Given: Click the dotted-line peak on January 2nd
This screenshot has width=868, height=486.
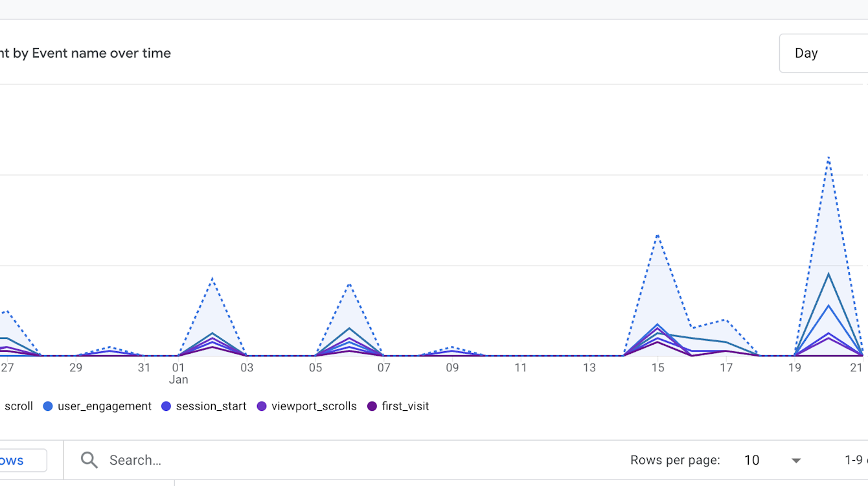Looking at the screenshot, I should pos(212,279).
